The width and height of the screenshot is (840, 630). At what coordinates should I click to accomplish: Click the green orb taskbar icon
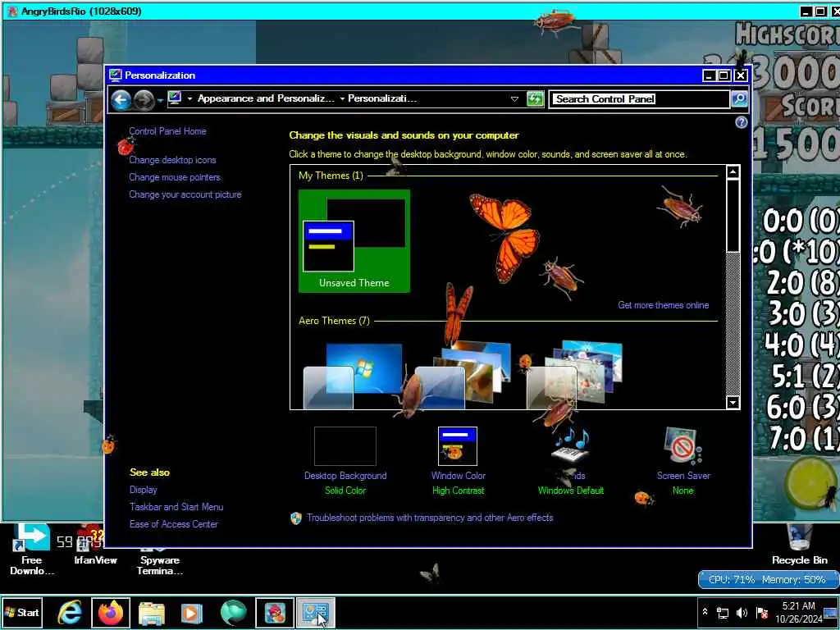pos(234,613)
